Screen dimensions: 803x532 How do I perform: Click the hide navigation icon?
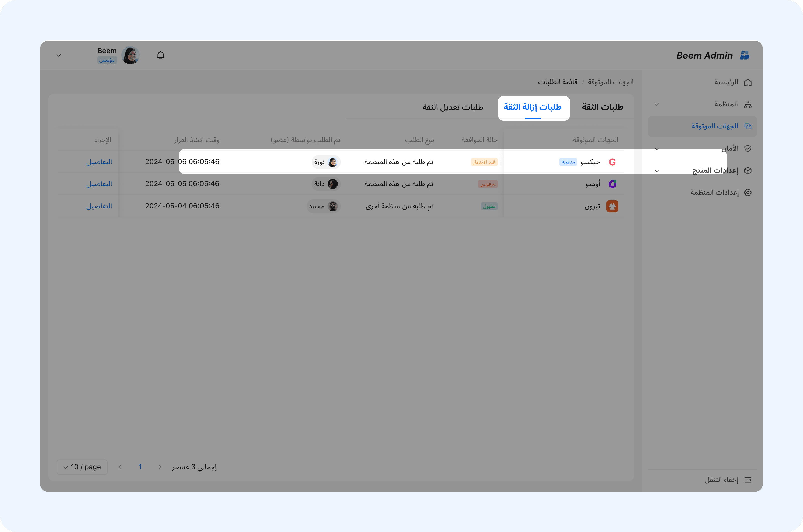click(x=747, y=480)
